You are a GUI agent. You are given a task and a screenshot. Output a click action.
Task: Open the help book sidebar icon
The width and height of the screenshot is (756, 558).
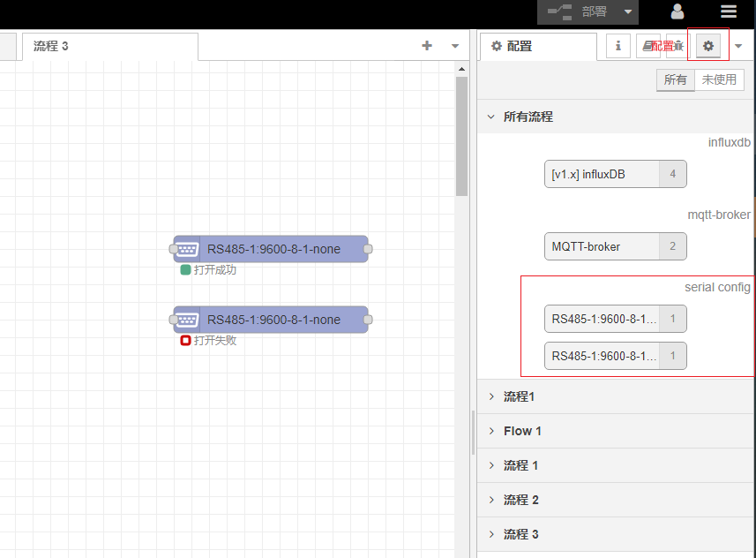click(x=648, y=46)
